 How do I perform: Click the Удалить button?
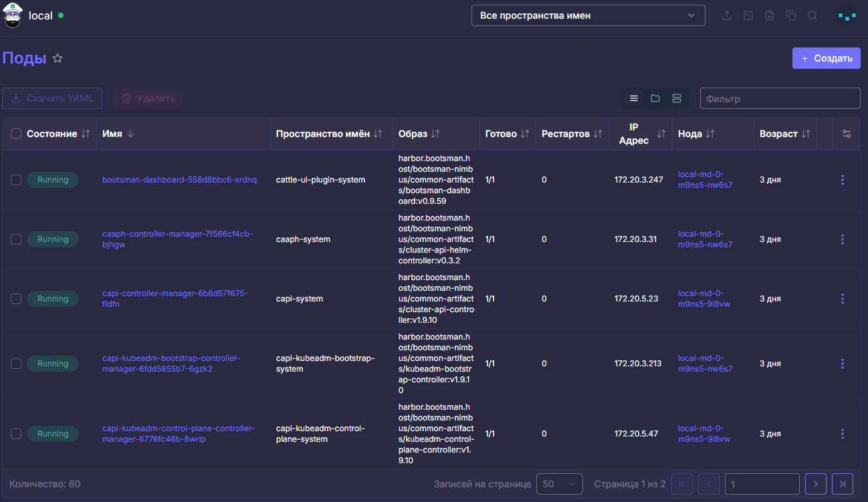(148, 98)
